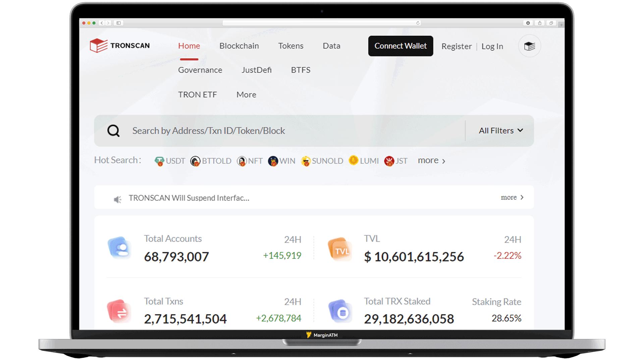Image resolution: width=644 pixels, height=362 pixels.
Task: Select SUNOLD hot search token
Action: [x=322, y=161]
